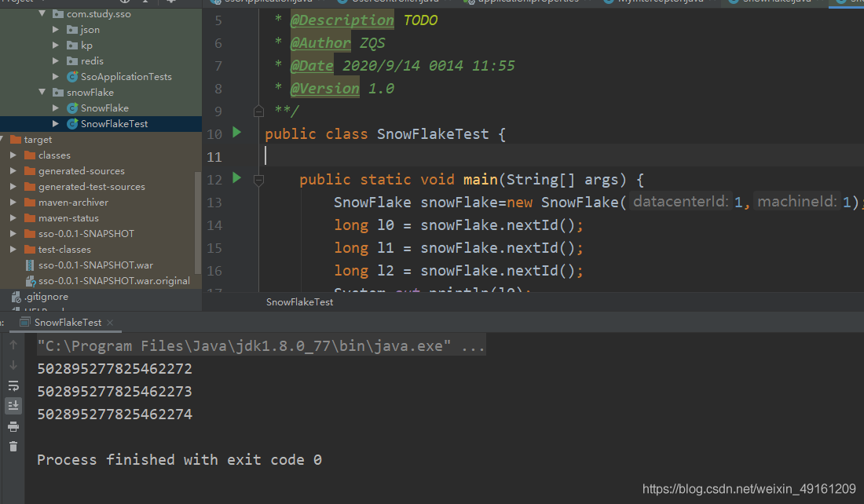Image resolution: width=864 pixels, height=504 pixels.
Task: Expand the SnowFlakeTest class node
Action: [56, 124]
